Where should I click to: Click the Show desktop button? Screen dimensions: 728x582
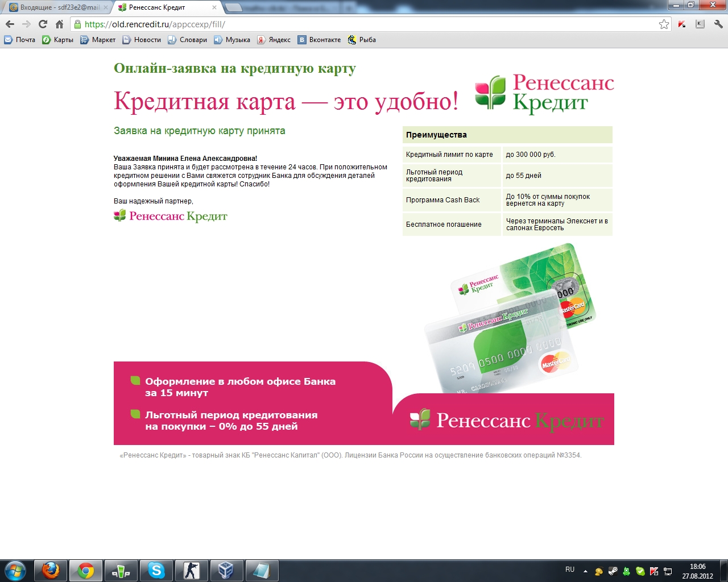[724, 571]
